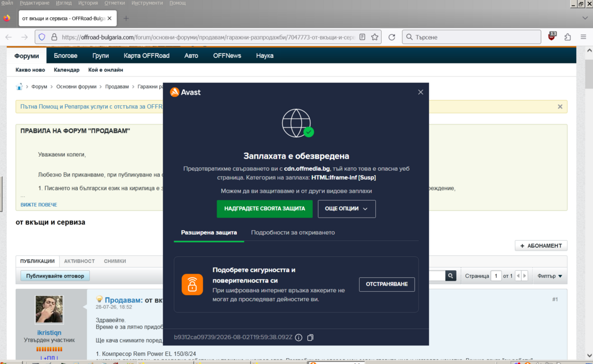Open 'Подробности за откриването' tab

pyautogui.click(x=292, y=233)
